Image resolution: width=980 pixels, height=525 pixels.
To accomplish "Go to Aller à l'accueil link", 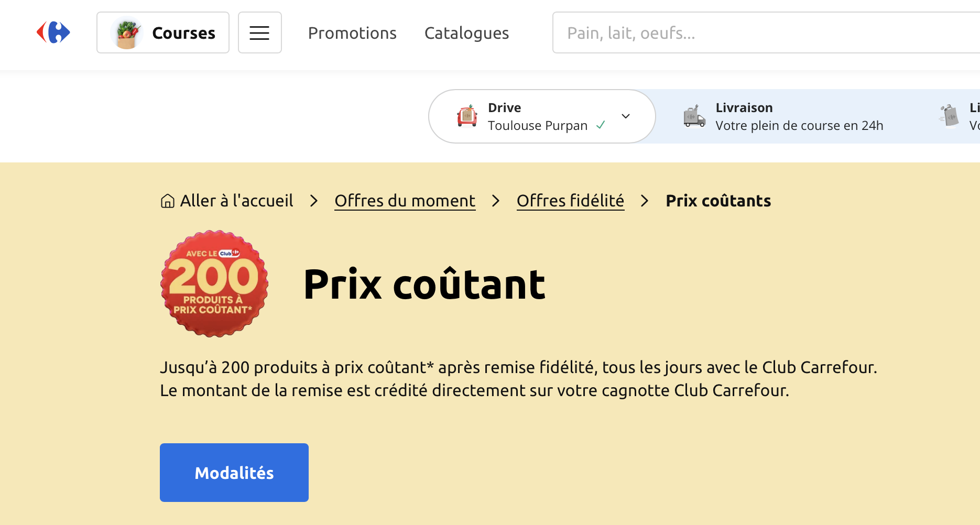I will point(236,201).
